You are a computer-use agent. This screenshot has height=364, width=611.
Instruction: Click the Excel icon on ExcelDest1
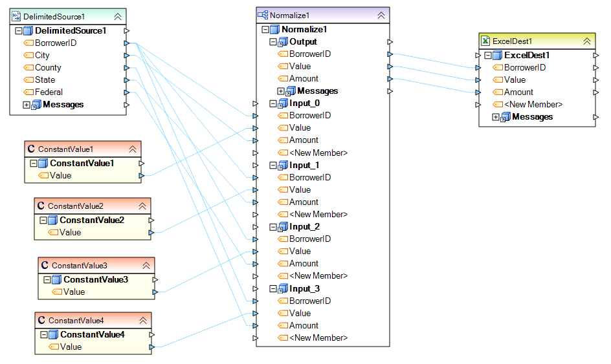(x=485, y=41)
